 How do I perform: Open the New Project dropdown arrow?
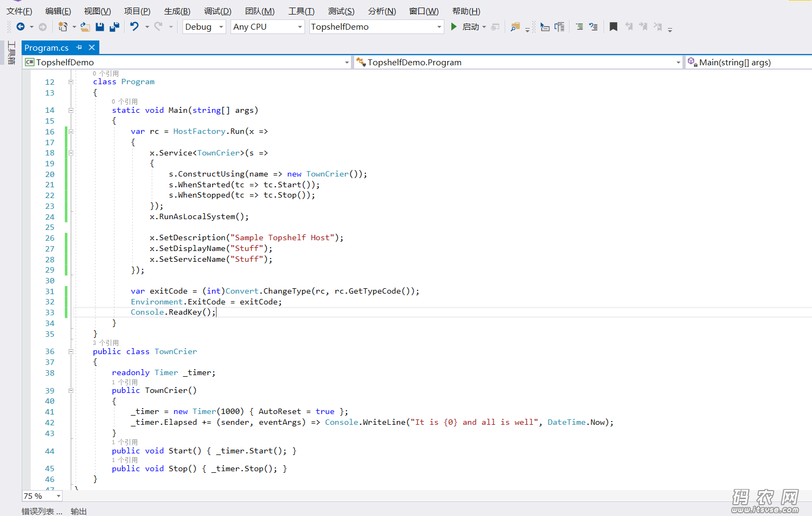point(74,27)
